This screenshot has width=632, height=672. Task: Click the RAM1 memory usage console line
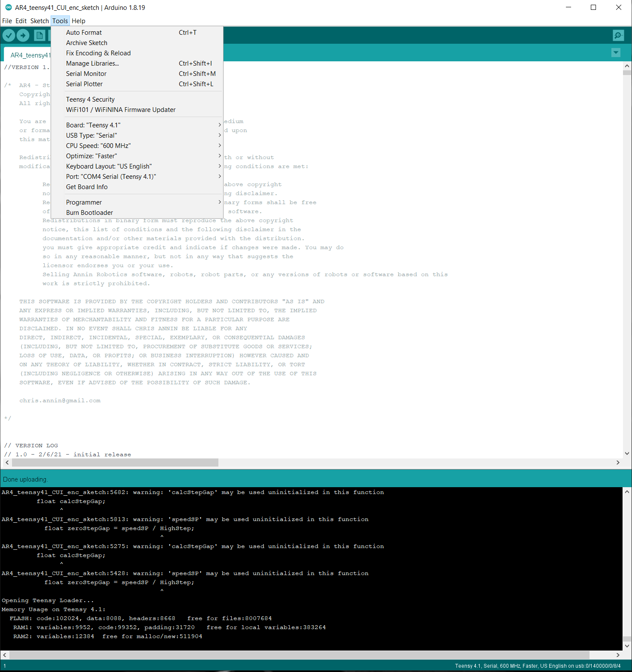click(x=169, y=627)
